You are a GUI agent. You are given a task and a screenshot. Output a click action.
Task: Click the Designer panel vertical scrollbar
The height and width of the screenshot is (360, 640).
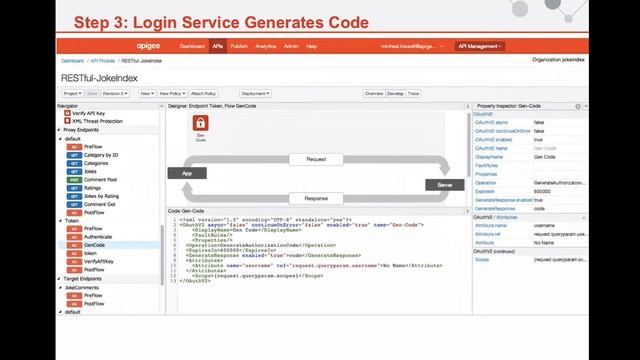coord(469,145)
